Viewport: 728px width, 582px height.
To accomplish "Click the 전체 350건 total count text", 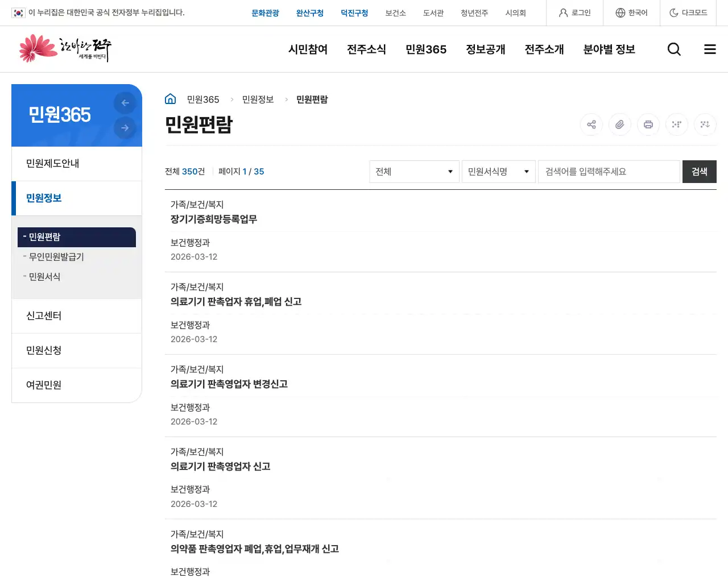I will (x=185, y=172).
